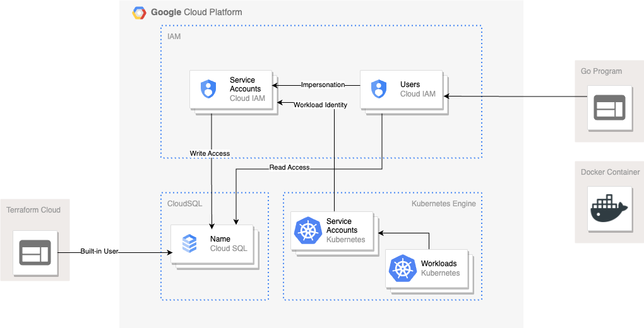The height and width of the screenshot is (328, 644).
Task: Select the 'Workloads' card title
Action: tap(439, 264)
